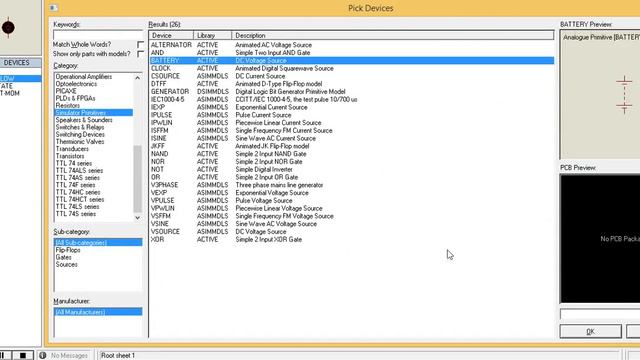Click the Category list scrollbar thumb
Image resolution: width=640 pixels, height=360 pixels.
138,179
